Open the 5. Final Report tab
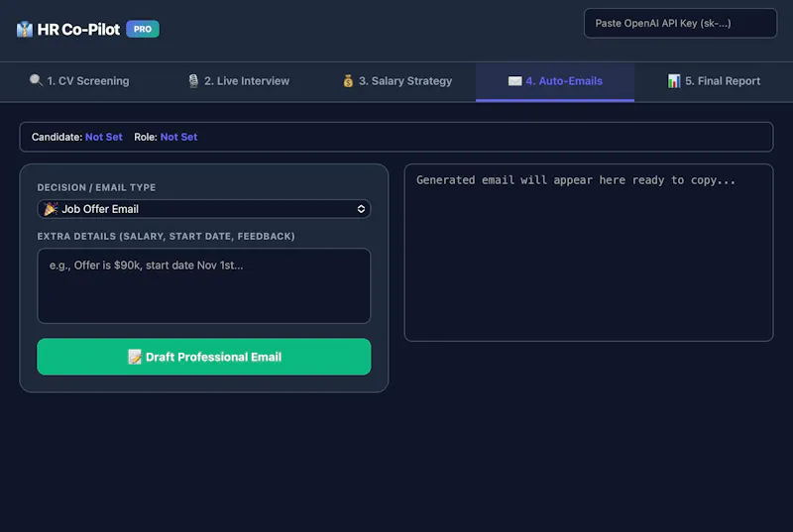Viewport: 793px width, 532px height. 714,81
